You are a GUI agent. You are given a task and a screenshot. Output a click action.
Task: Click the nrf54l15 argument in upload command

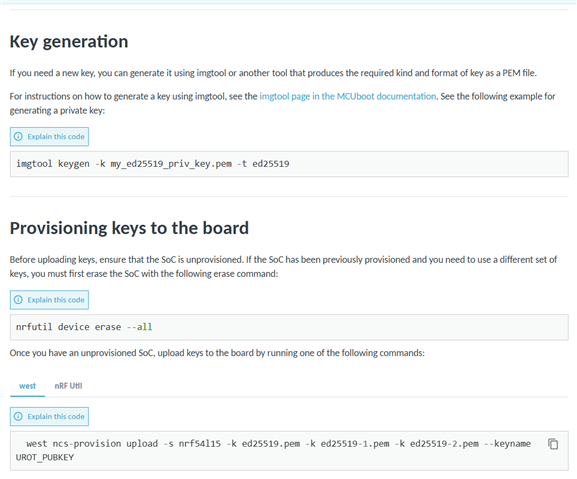coord(200,444)
